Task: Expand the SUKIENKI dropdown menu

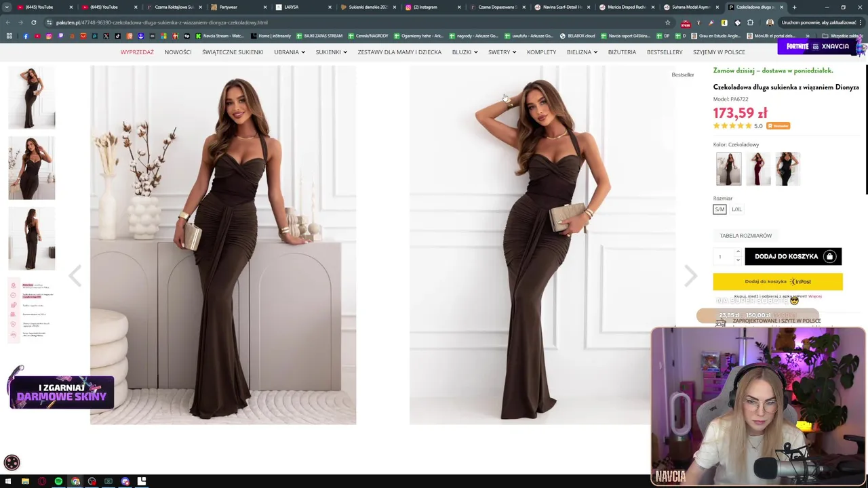Action: point(331,52)
